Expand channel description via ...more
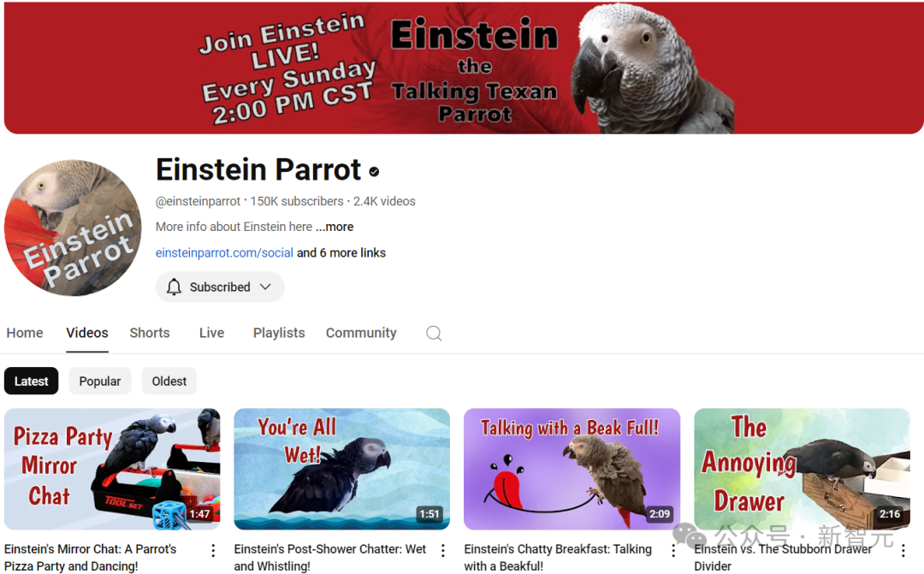The width and height of the screenshot is (924, 574). (x=335, y=227)
